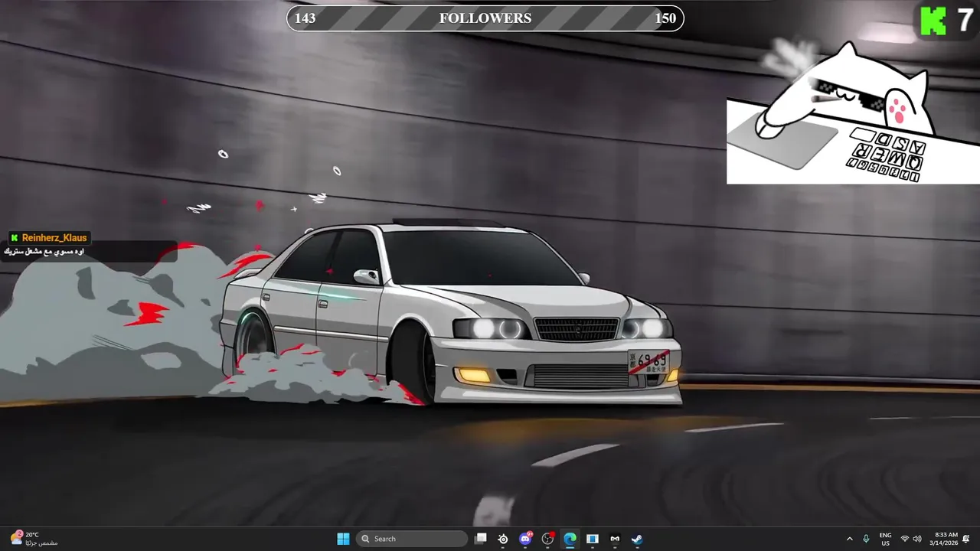Open the film-strip app in the taskbar

[x=592, y=539]
